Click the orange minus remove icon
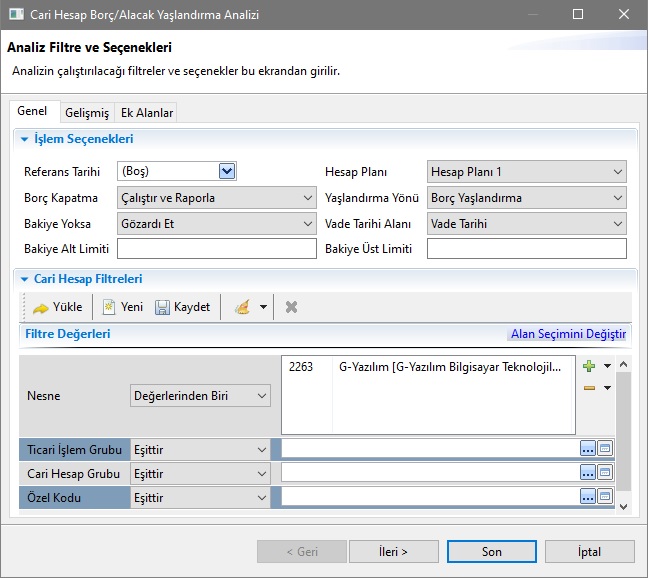The height and width of the screenshot is (578, 648). point(589,387)
